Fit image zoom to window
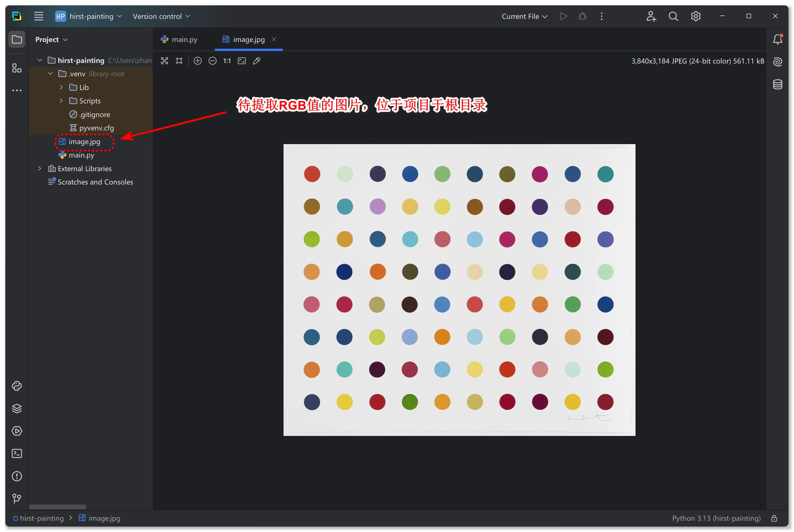Image resolution: width=794 pixels, height=532 pixels. [242, 61]
